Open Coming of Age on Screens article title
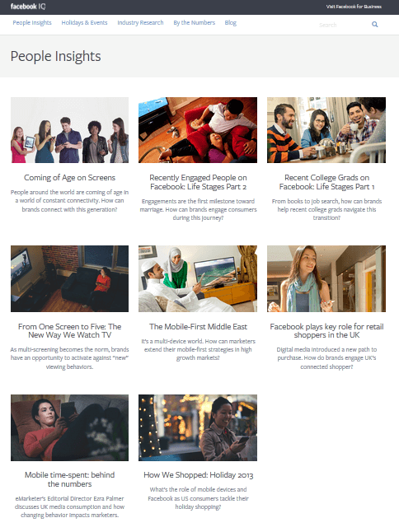Image resolution: width=399 pixels, height=532 pixels. coord(69,177)
